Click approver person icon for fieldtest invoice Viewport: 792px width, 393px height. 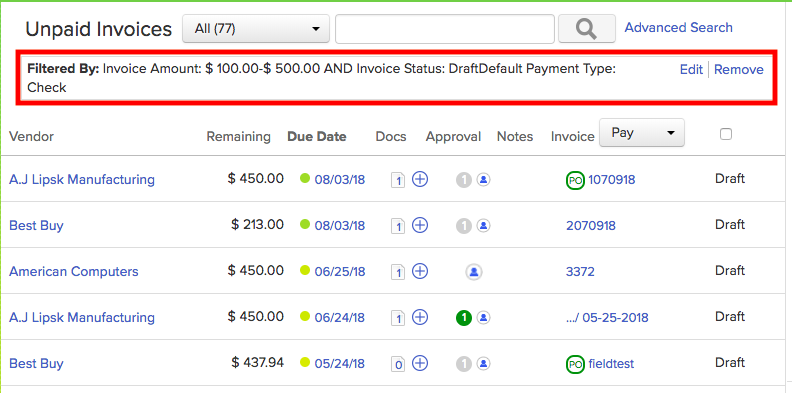pos(483,363)
